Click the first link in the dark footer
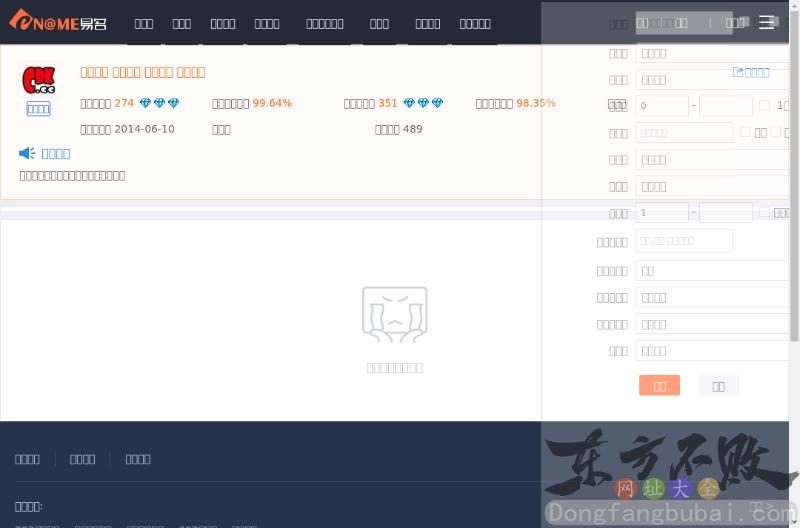This screenshot has width=800, height=528. pos(27,459)
